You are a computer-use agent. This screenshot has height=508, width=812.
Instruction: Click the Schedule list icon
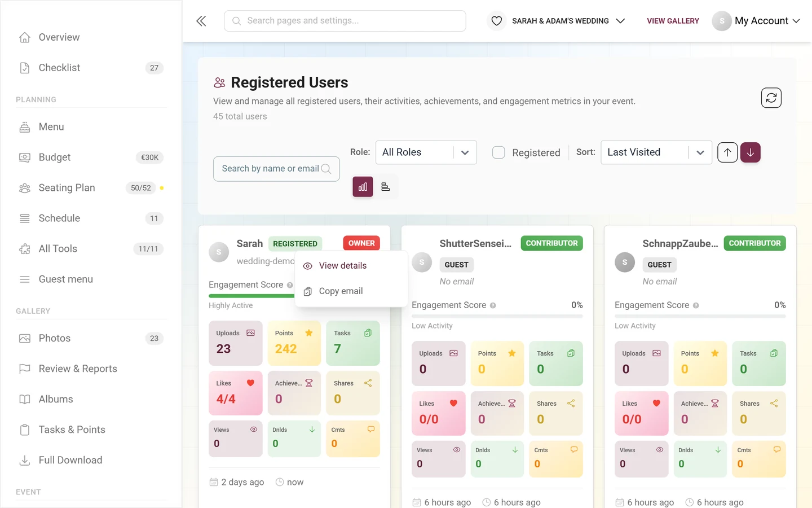point(25,218)
